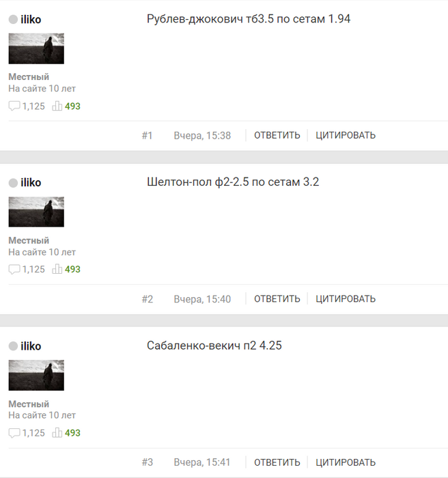448x478 pixels.
Task: Click the comment bubble icon in post #1
Action: (x=14, y=106)
